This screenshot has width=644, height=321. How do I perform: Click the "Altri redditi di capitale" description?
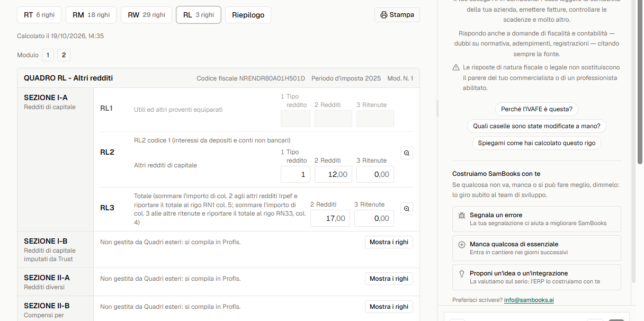point(165,165)
